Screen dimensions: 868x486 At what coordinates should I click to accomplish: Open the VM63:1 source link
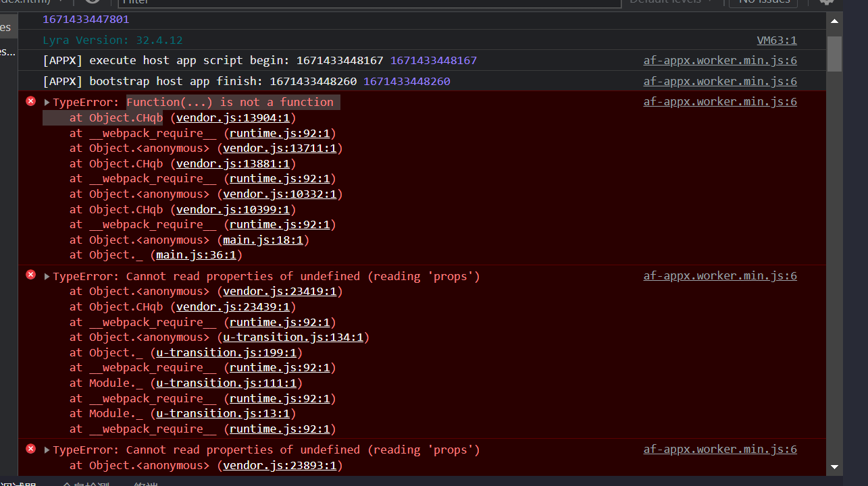point(777,40)
